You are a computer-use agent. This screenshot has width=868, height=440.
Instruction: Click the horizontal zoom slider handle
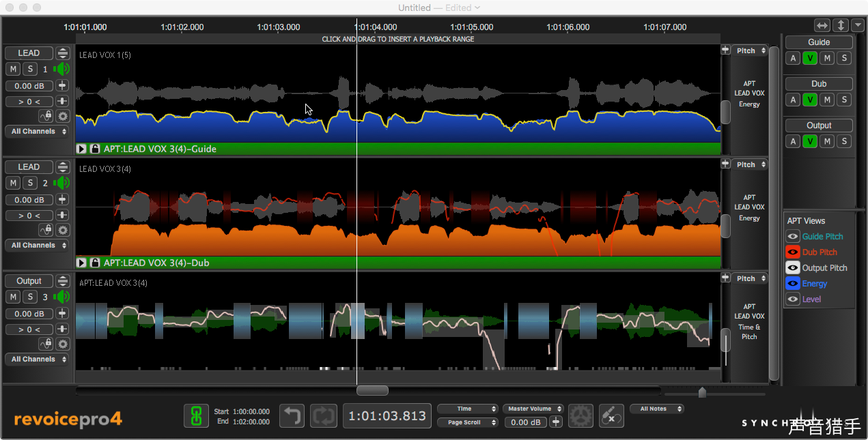click(702, 392)
